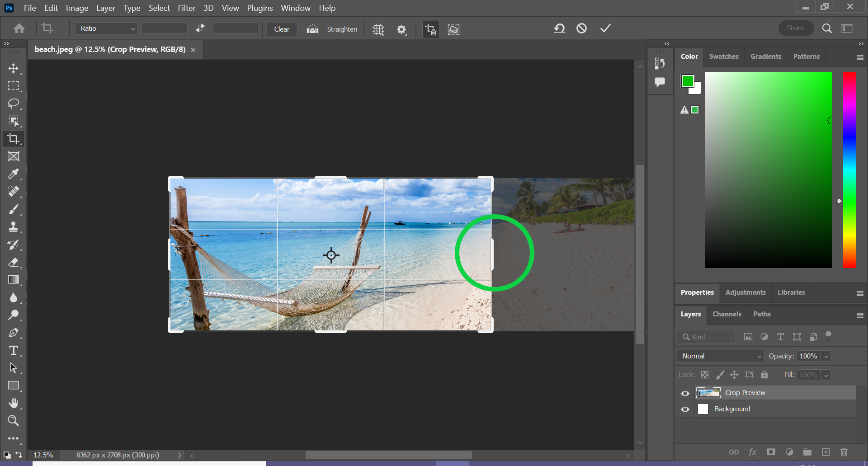Click the Clear button

tap(282, 29)
